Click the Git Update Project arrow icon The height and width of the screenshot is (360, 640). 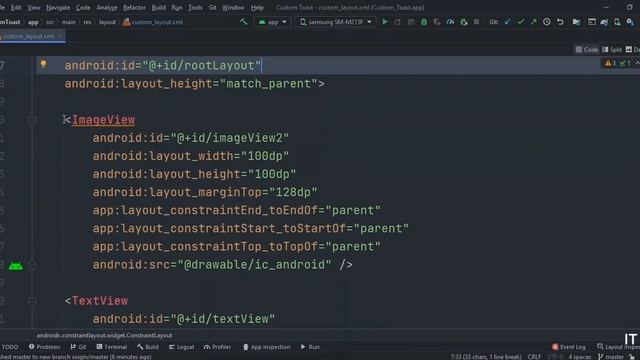(x=507, y=22)
